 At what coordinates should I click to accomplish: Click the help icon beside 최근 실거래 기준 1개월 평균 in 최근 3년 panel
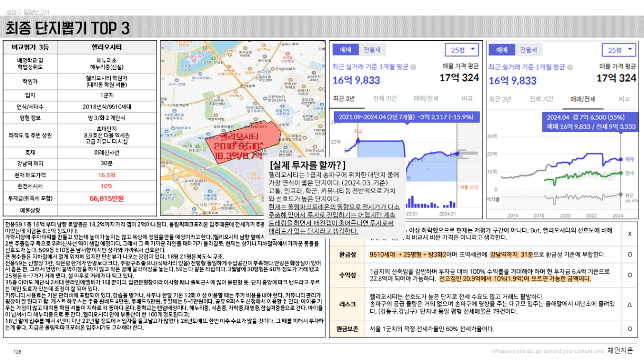coord(413,67)
